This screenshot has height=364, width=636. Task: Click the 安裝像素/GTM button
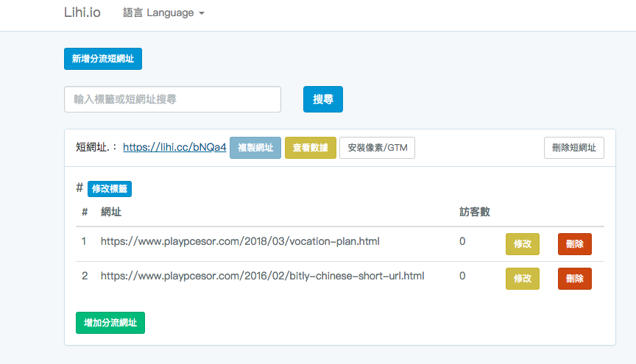(x=377, y=148)
